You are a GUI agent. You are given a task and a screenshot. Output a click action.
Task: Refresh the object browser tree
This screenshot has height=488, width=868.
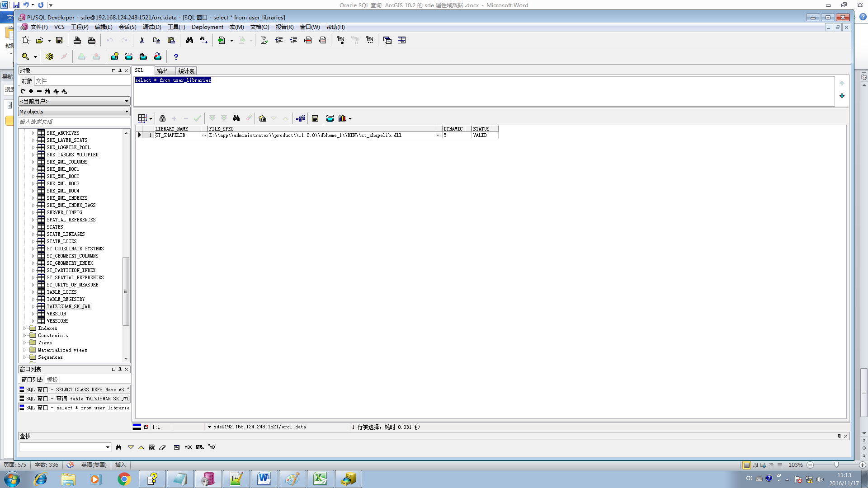pyautogui.click(x=23, y=91)
